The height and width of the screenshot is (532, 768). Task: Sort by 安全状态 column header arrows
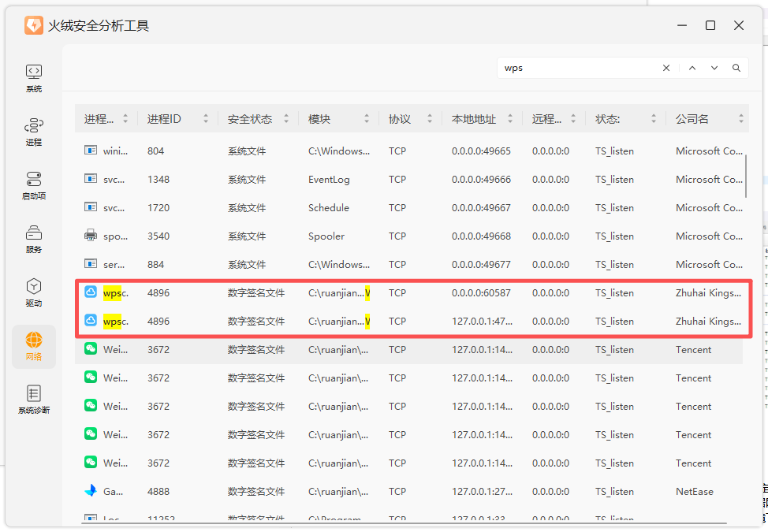[286, 118]
